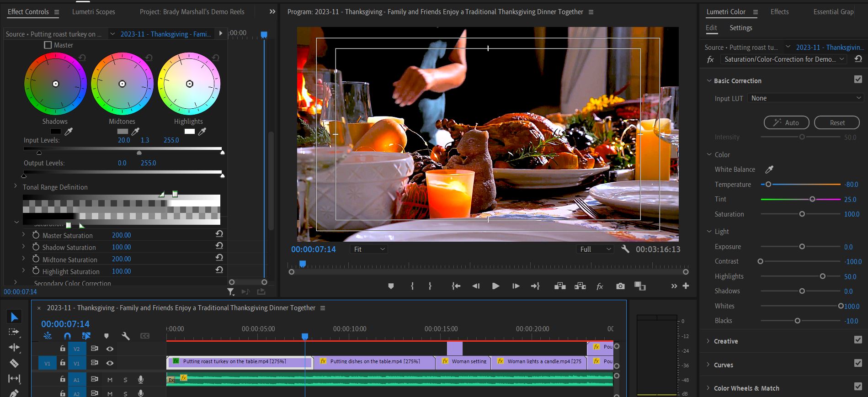The width and height of the screenshot is (868, 397).
Task: Reset the Lumetri effect
Action: pos(857,59)
